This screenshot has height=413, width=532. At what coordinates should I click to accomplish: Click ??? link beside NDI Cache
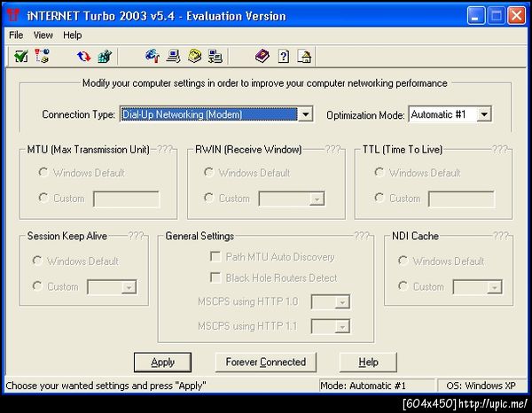500,236
